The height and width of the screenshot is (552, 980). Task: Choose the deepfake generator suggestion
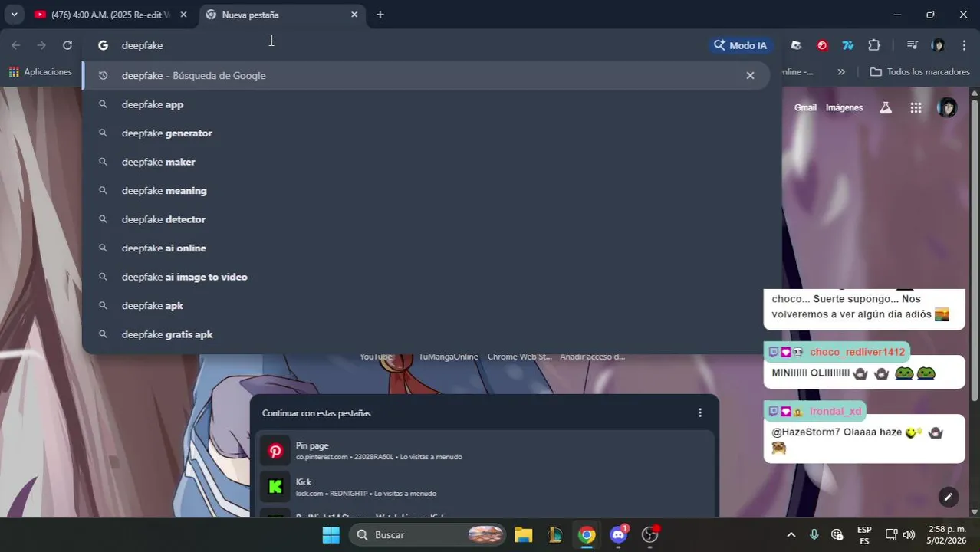(426, 133)
